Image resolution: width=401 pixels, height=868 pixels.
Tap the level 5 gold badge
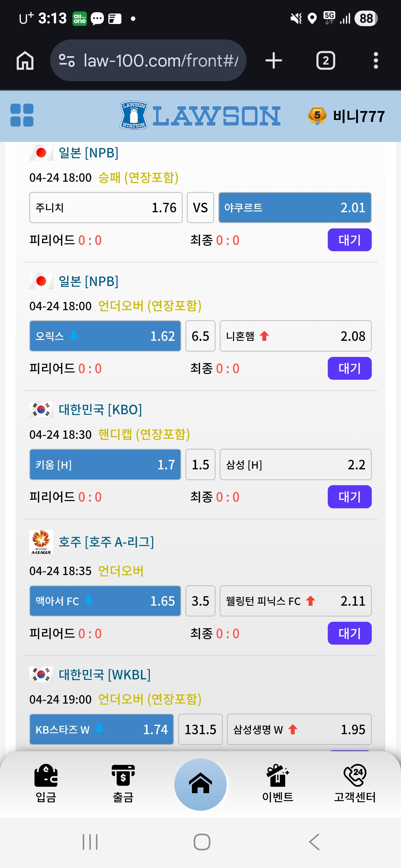click(x=317, y=115)
